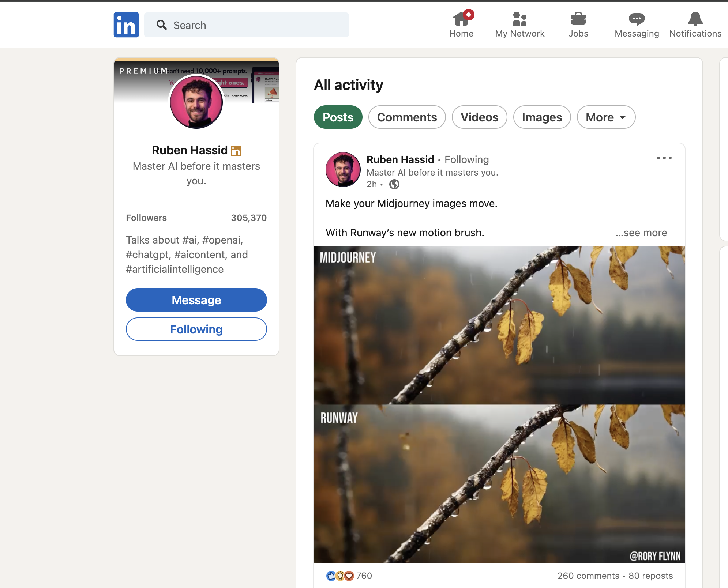Toggle the Following button on the profile
This screenshot has width=728, height=588.
click(196, 329)
